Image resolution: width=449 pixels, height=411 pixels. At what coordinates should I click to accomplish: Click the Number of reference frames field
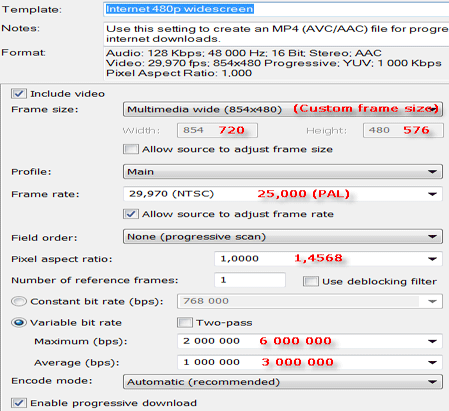coord(250,280)
